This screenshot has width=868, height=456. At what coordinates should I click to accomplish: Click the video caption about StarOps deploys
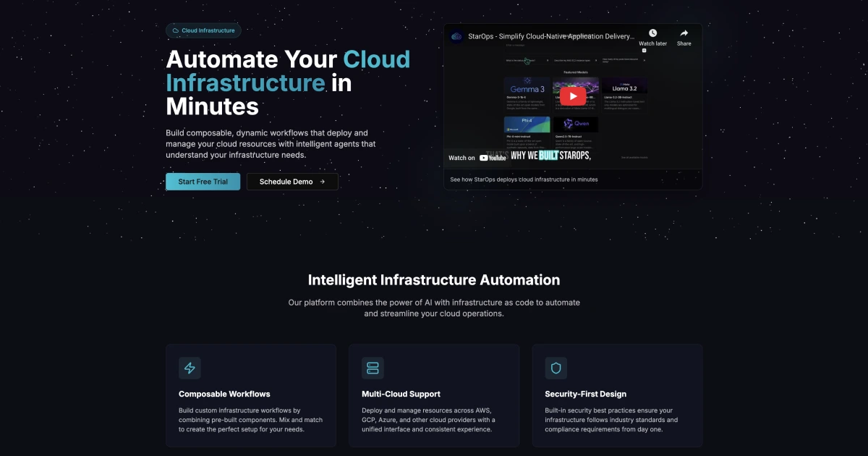pos(524,179)
